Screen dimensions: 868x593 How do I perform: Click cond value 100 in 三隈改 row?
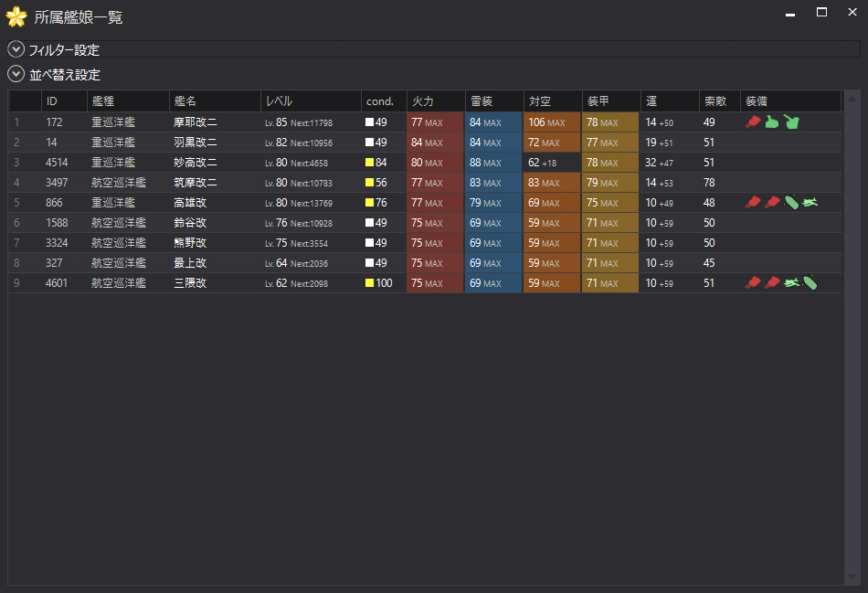(x=384, y=283)
